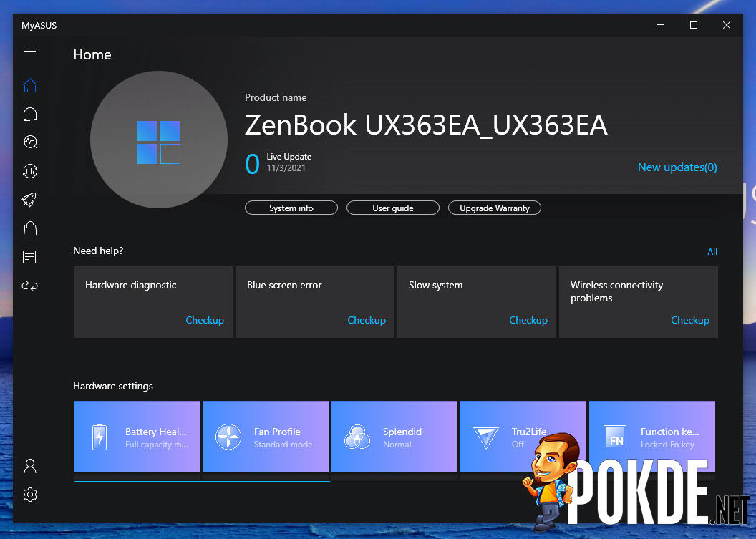Click the ZenBook UX363EA product name text
Screen dimensions: 756x539
coord(426,125)
